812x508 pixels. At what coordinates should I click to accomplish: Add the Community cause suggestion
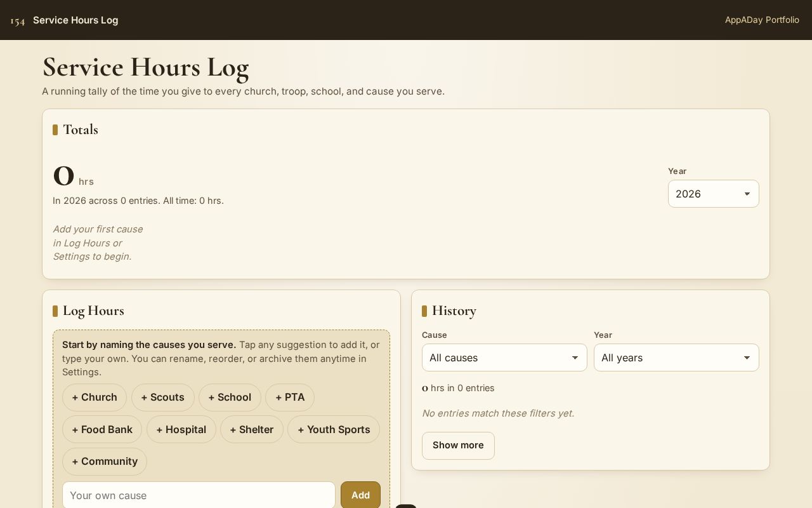coord(105,462)
